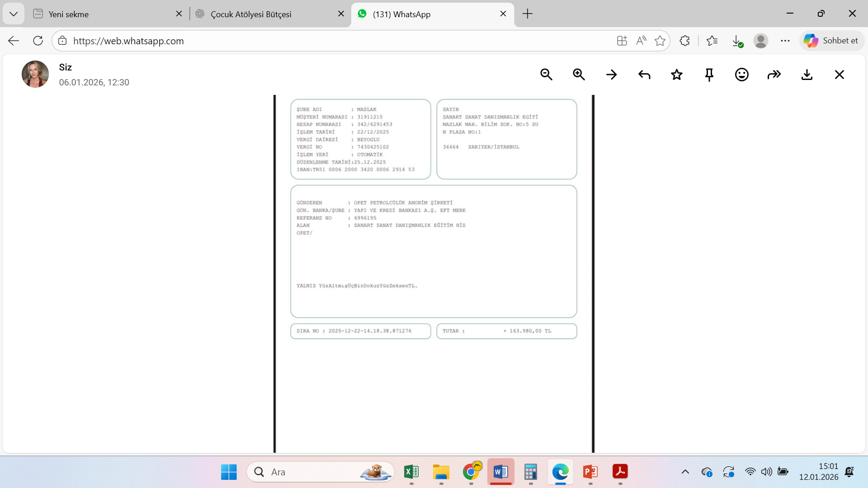Open Excel from the taskbar

(x=411, y=472)
